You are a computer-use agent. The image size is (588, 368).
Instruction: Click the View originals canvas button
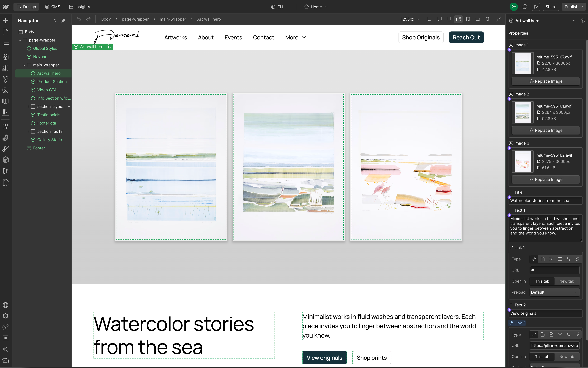[324, 357]
